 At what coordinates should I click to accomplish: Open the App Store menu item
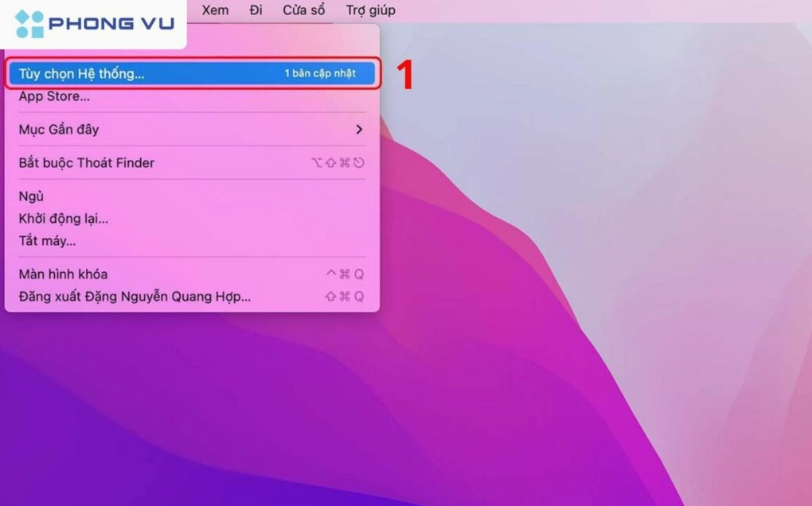tap(53, 96)
